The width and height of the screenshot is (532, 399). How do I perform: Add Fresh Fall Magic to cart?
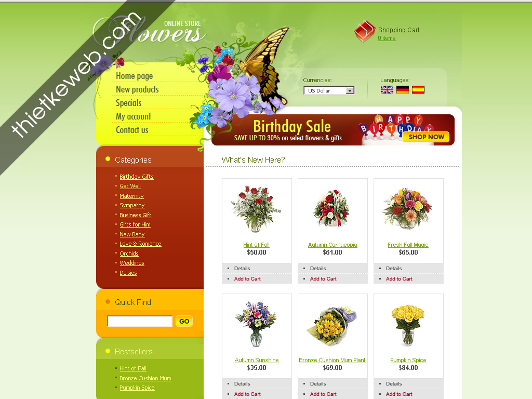(x=399, y=278)
